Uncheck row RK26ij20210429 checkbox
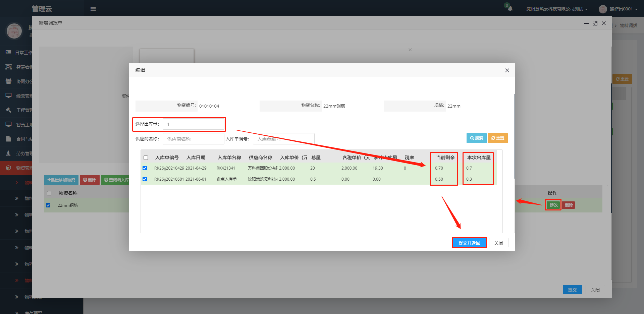Viewport: 644px width, 314px height. (145, 168)
